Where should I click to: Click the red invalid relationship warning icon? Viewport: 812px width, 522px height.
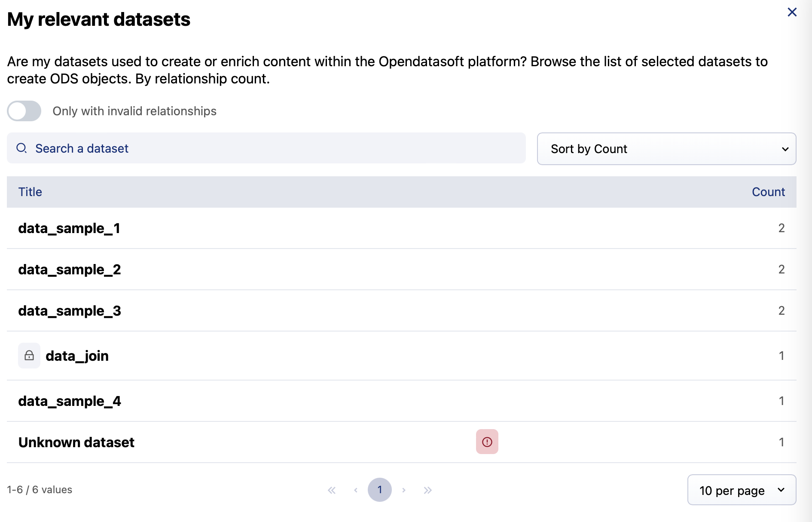tap(487, 442)
